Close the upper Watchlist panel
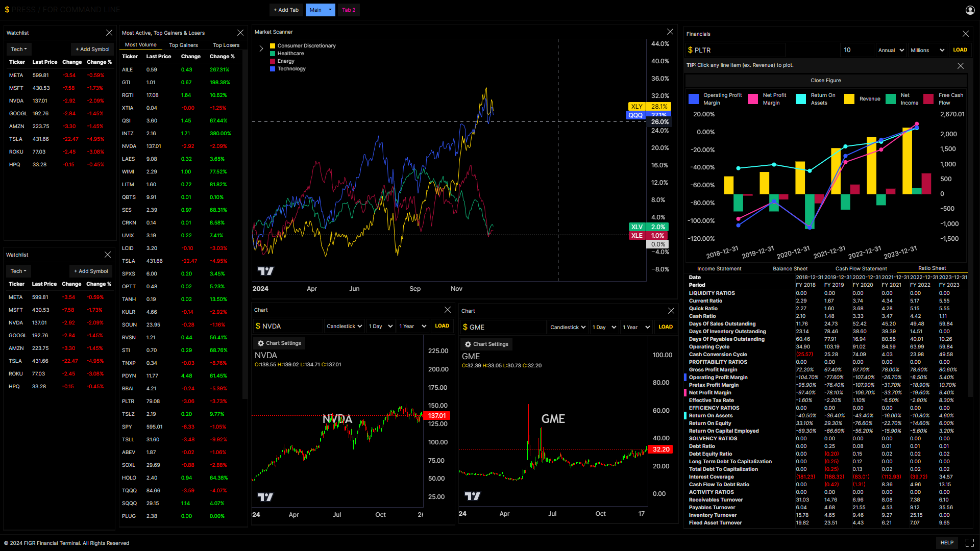Screen dimensions: 980x551 pos(109,33)
